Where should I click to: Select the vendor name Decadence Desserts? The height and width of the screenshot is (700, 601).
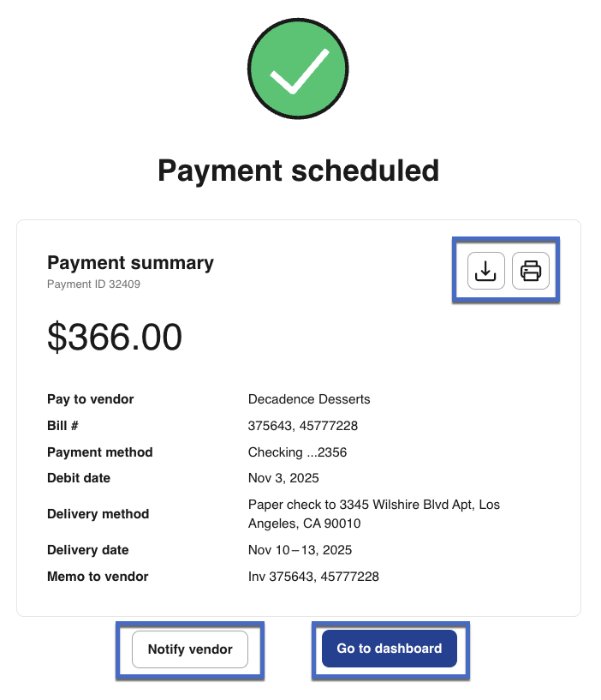tap(309, 399)
